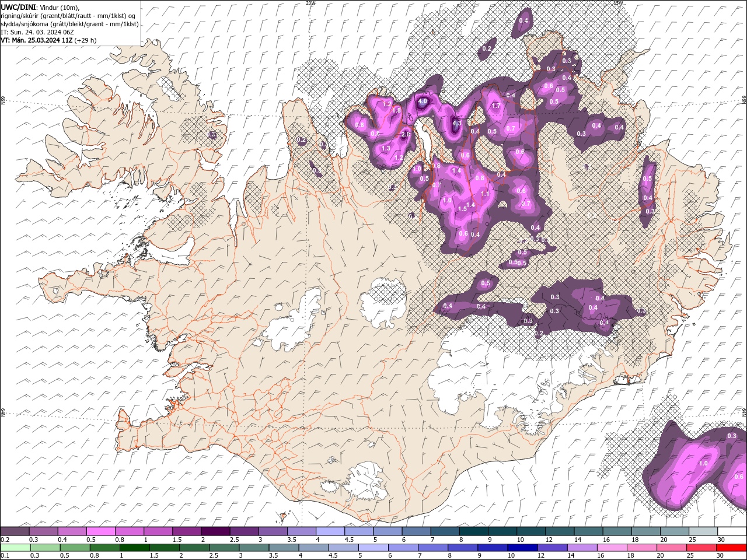The image size is (747, 560).
Task: Pick the 0.2 swatch in upper legend row
Action: click(15, 531)
